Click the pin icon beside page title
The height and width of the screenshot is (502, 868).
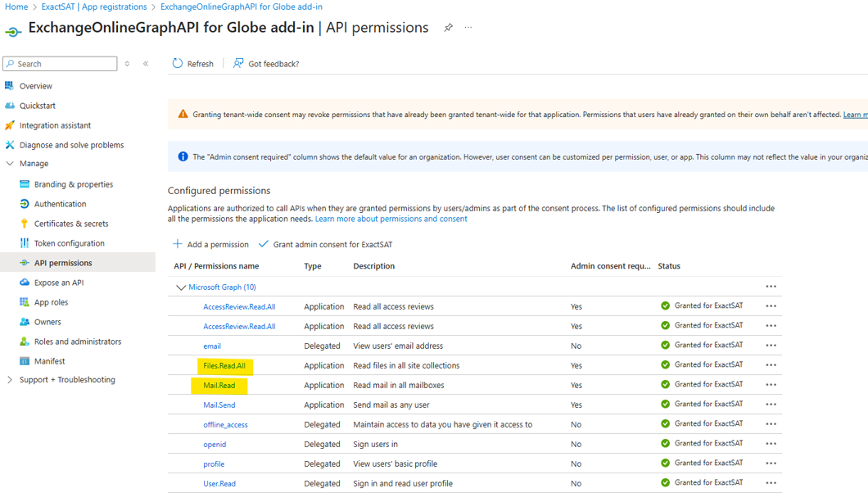click(449, 28)
